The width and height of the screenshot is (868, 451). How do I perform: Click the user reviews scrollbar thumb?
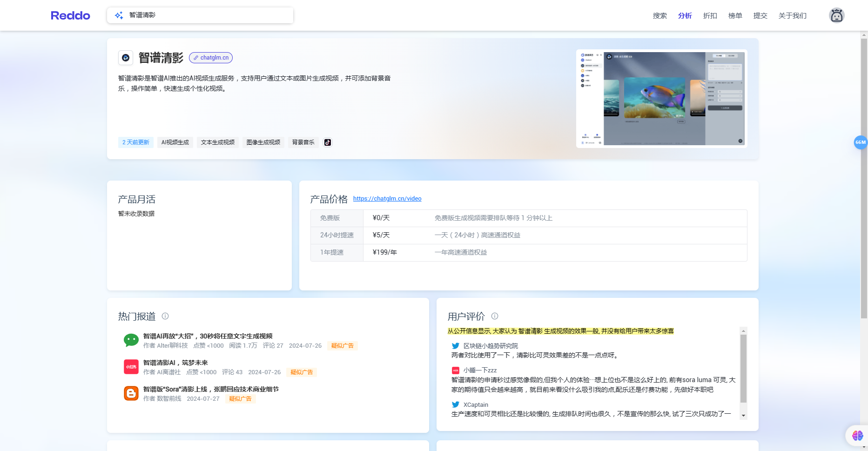point(743,369)
